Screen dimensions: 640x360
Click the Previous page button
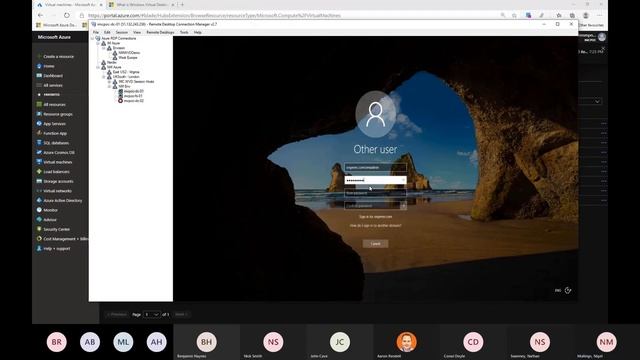tap(117, 314)
